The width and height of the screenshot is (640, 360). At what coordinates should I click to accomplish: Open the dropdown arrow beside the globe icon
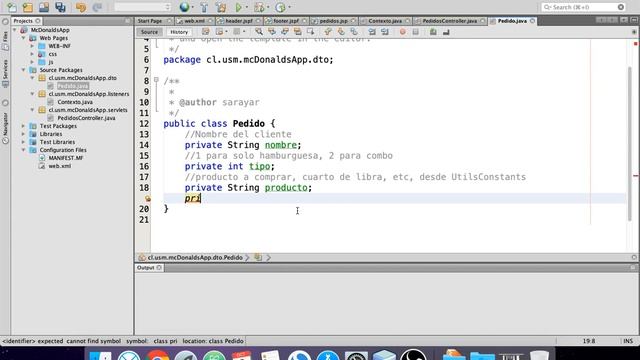[x=193, y=7]
